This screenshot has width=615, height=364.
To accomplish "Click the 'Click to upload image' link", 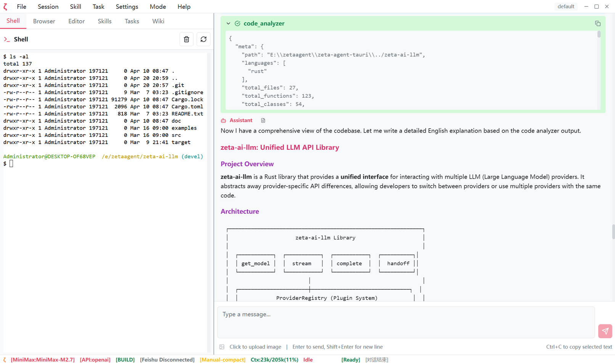I will click(255, 347).
